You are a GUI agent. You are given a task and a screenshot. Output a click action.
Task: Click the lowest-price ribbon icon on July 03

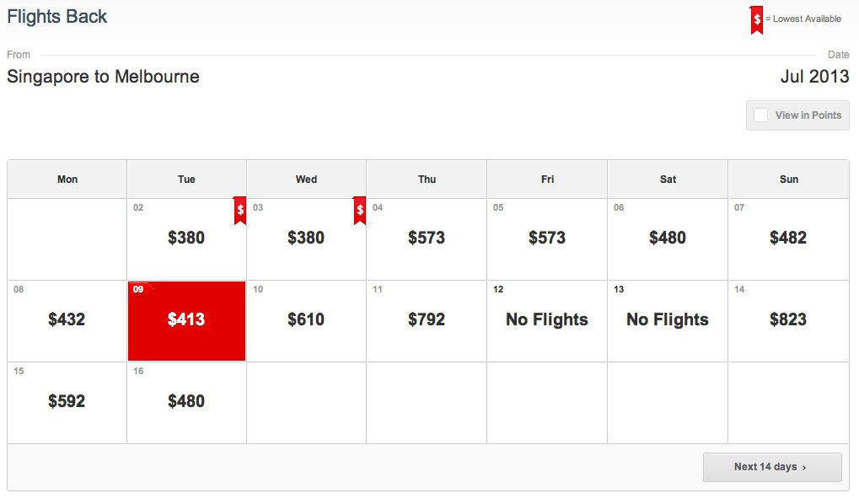(x=360, y=210)
